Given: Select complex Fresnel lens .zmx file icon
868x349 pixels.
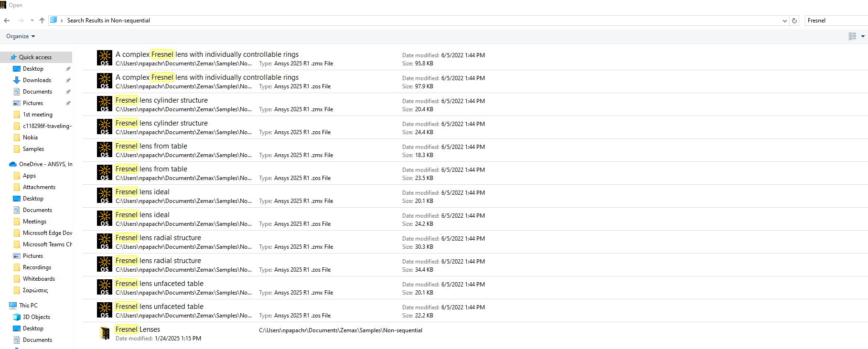Looking at the screenshot, I should pyautogui.click(x=105, y=58).
